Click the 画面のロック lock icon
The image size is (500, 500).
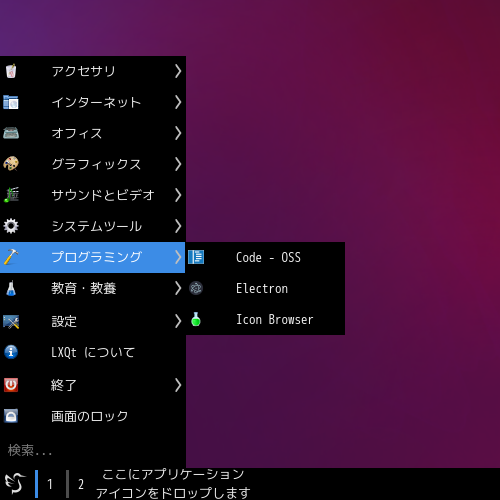11,416
